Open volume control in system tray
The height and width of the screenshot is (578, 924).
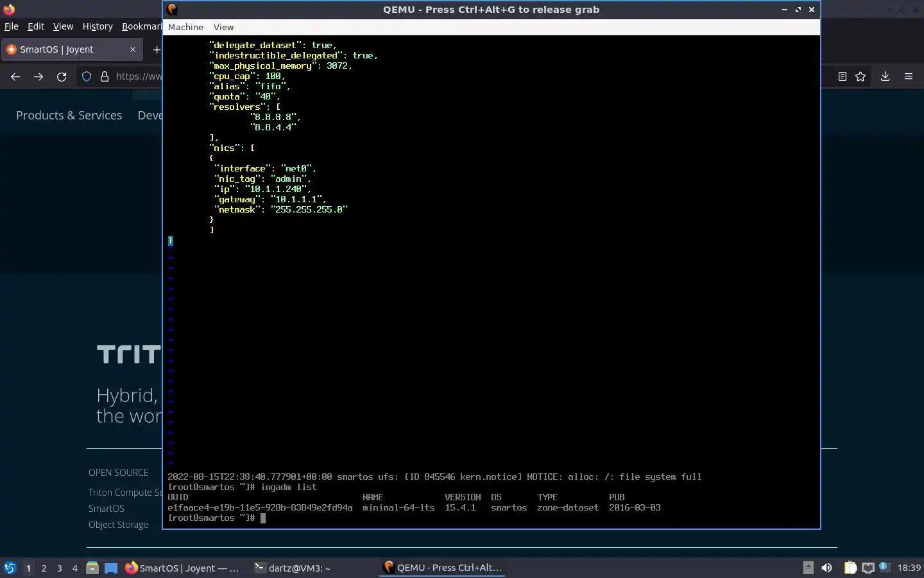(827, 568)
